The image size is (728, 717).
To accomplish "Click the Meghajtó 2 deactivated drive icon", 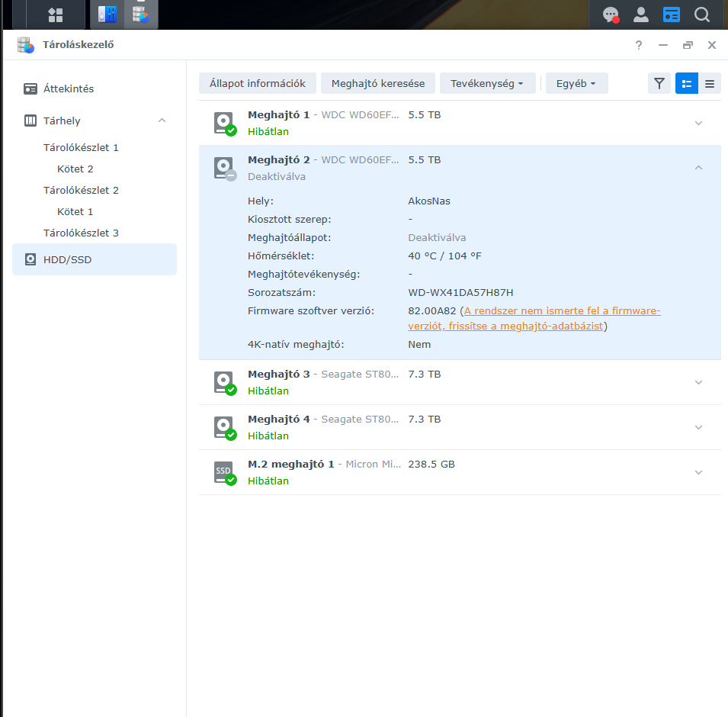I will click(224, 168).
